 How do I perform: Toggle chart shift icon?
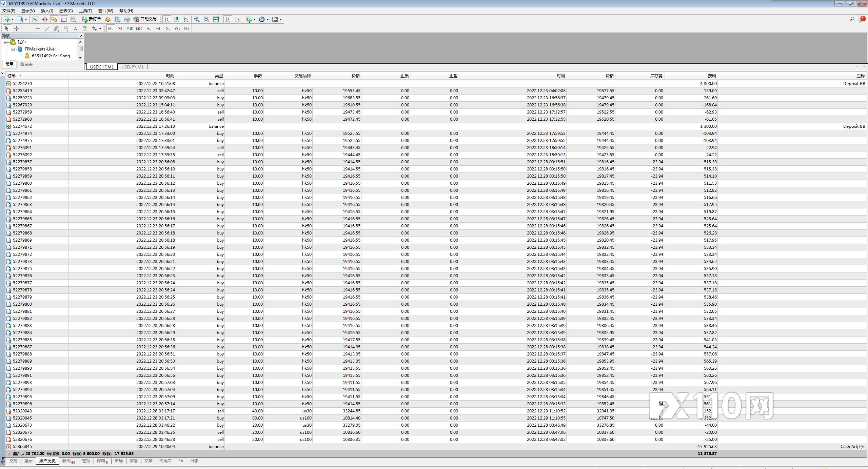(237, 19)
